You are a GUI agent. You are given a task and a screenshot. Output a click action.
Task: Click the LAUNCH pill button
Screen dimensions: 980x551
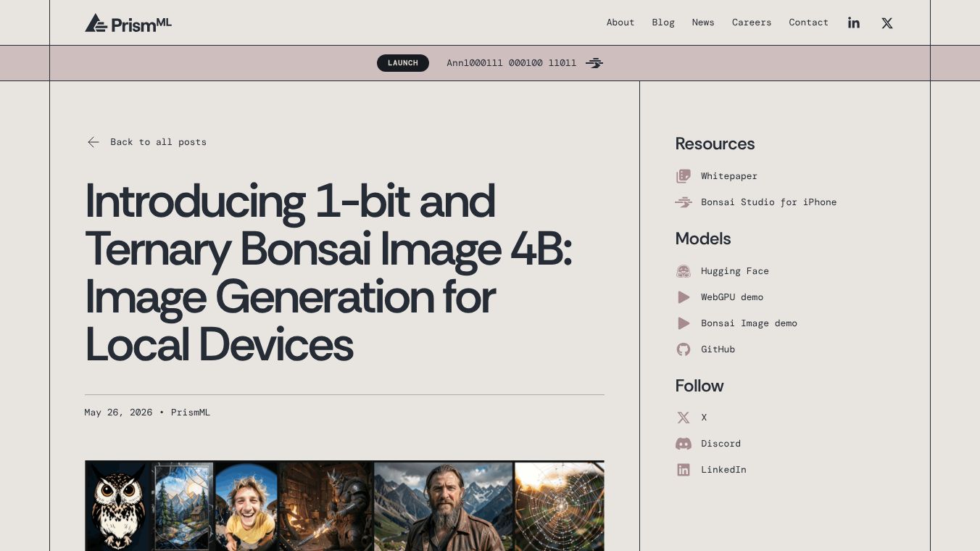click(403, 63)
